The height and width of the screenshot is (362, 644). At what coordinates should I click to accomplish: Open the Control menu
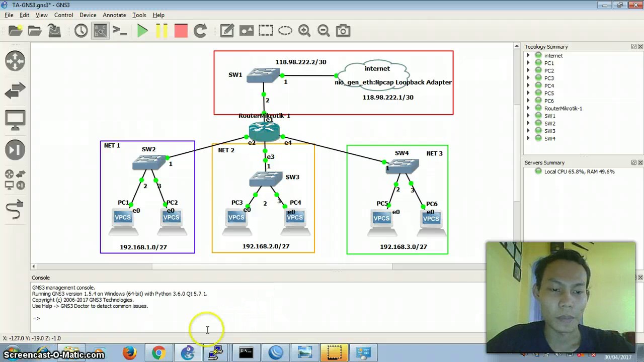tap(64, 15)
